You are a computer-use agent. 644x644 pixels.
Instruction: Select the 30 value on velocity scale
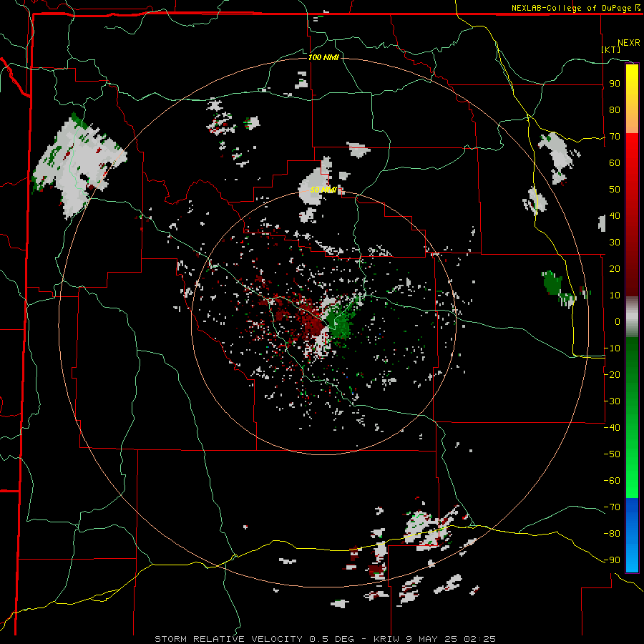(x=615, y=243)
